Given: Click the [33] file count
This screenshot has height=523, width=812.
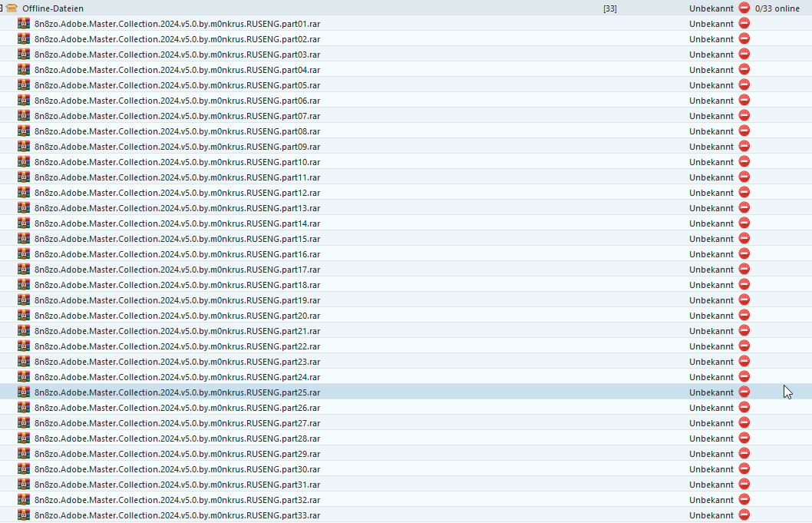Looking at the screenshot, I should pyautogui.click(x=610, y=8).
